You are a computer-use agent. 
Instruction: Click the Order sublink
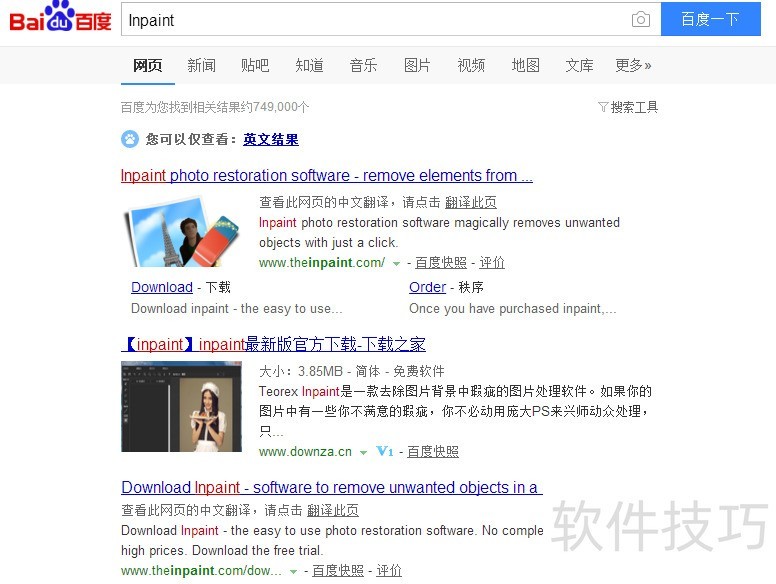click(428, 287)
